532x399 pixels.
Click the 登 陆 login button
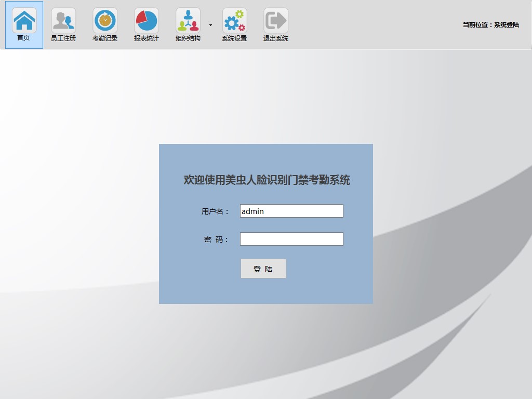pyautogui.click(x=263, y=269)
